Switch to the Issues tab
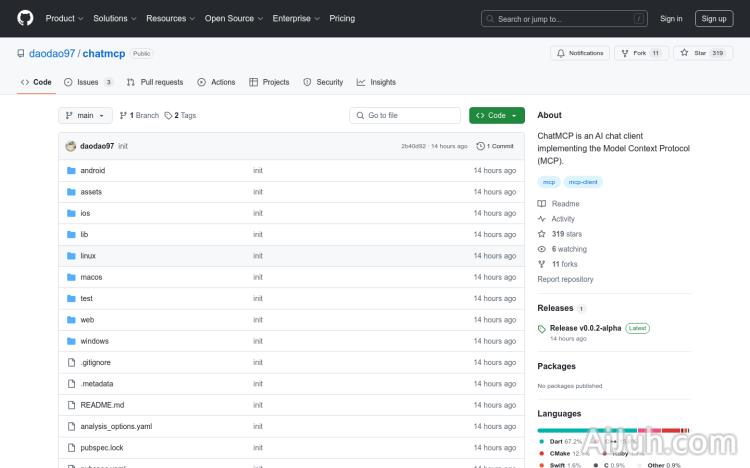Screen dimensions: 750x468 88,82
